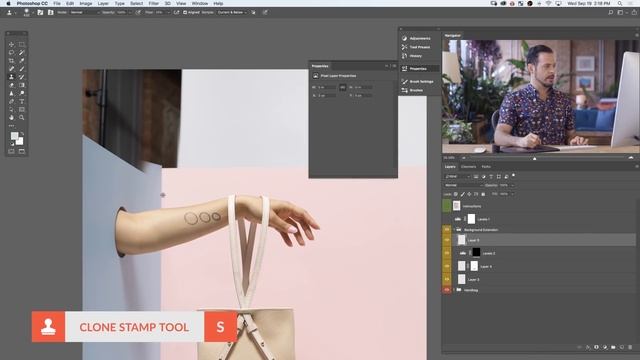The width and height of the screenshot is (640, 360).
Task: Select the Pen tool
Action: pyautogui.click(x=11, y=101)
